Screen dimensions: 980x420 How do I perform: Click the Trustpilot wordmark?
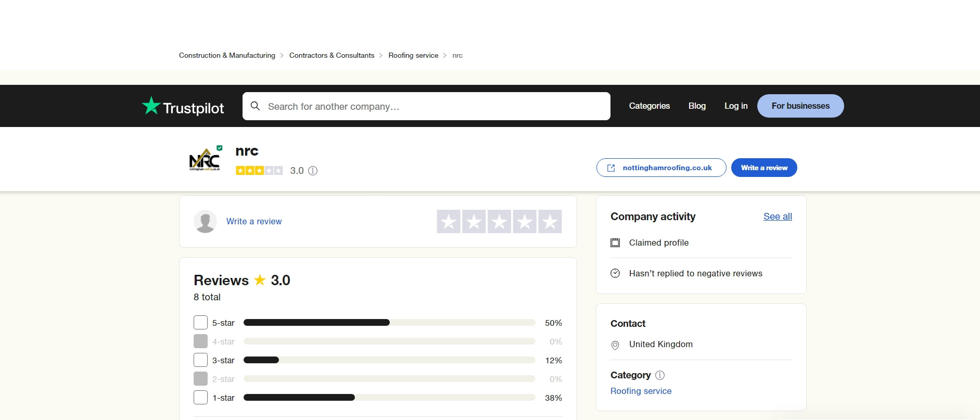[194, 108]
